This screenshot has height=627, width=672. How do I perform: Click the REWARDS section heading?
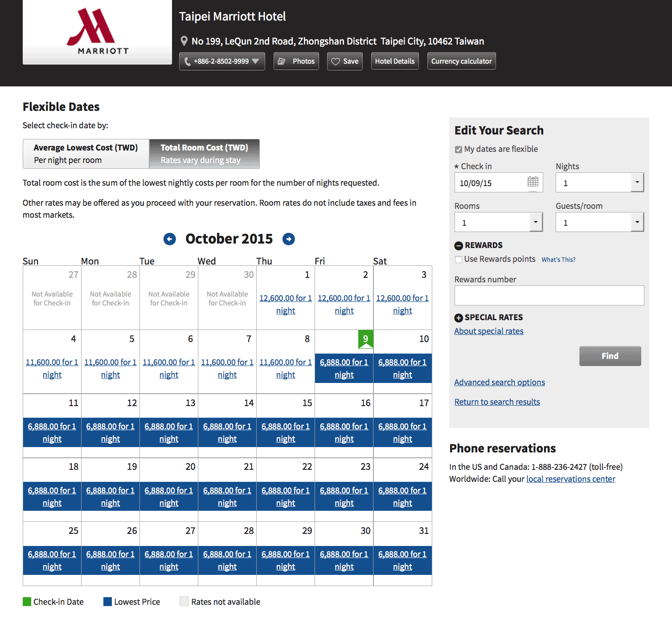pyautogui.click(x=484, y=245)
